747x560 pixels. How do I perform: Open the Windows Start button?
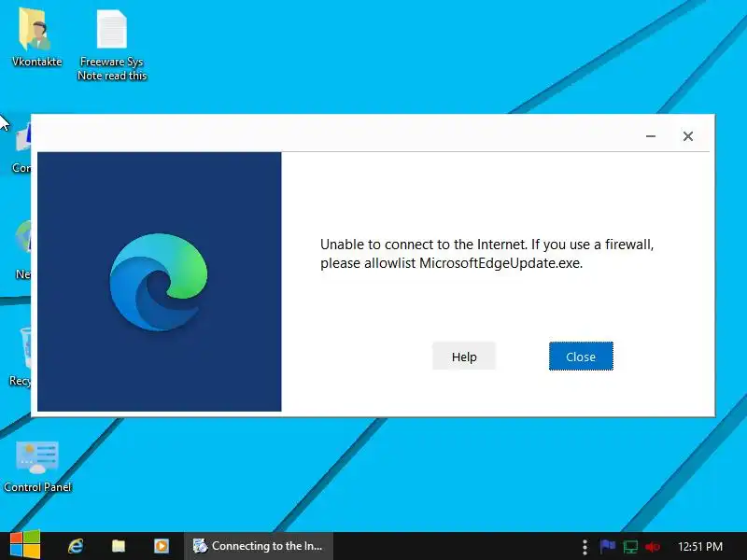point(25,546)
